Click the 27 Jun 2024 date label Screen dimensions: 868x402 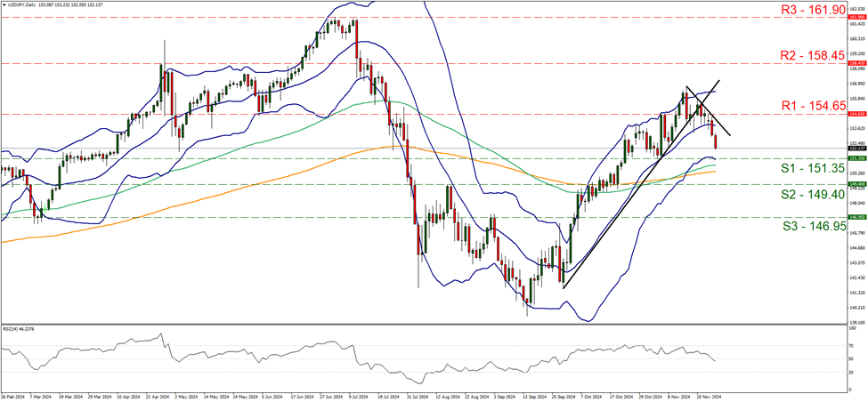click(331, 397)
